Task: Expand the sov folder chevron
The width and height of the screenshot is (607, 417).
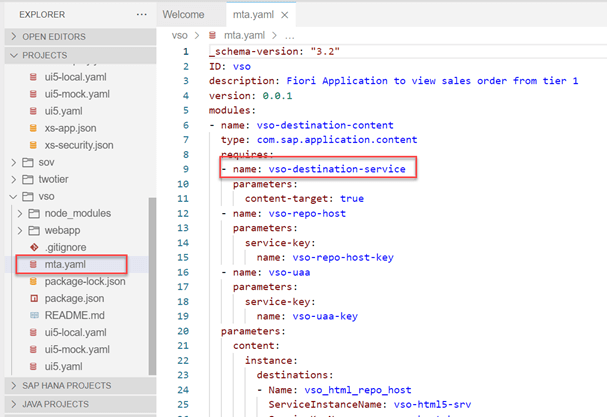Action: click(14, 162)
